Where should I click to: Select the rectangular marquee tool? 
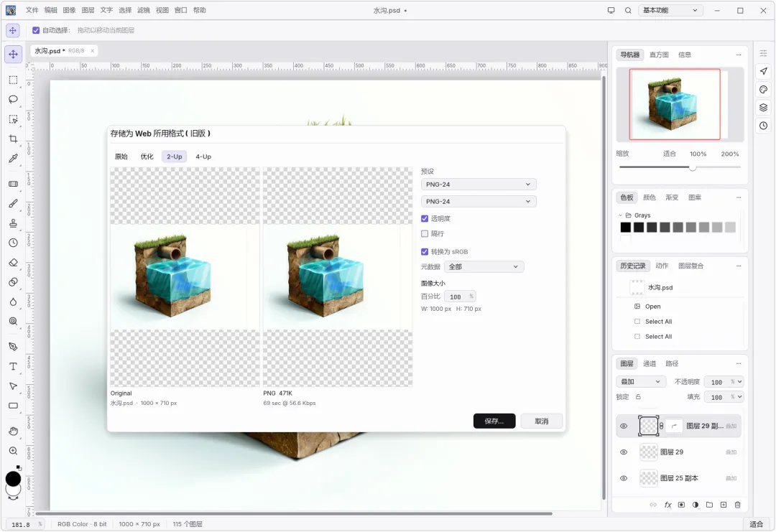coord(14,80)
